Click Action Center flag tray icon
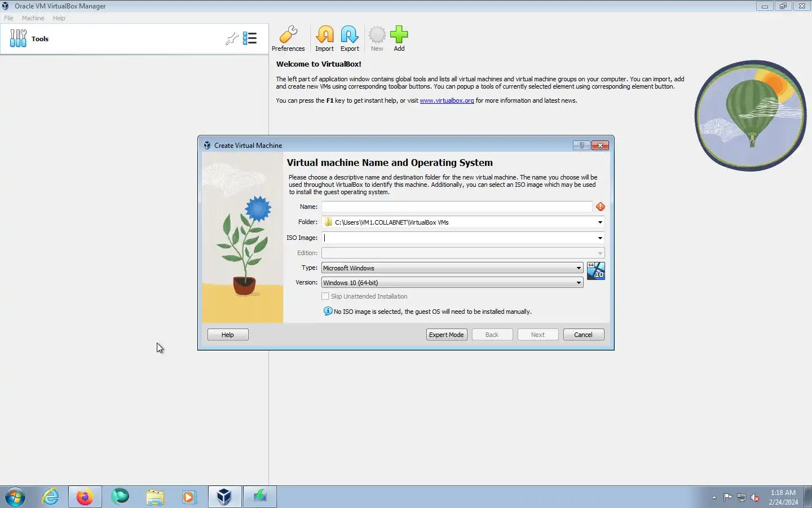This screenshot has height=508, width=812. [x=728, y=497]
